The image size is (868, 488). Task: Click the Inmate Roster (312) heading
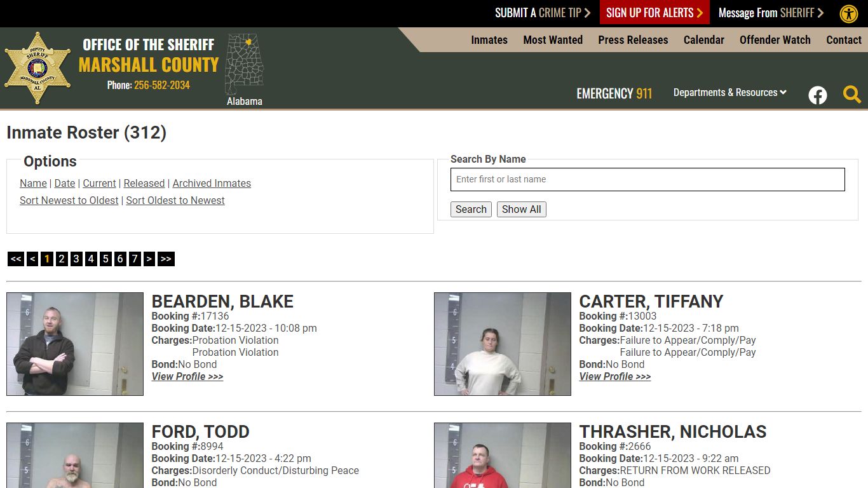(86, 132)
